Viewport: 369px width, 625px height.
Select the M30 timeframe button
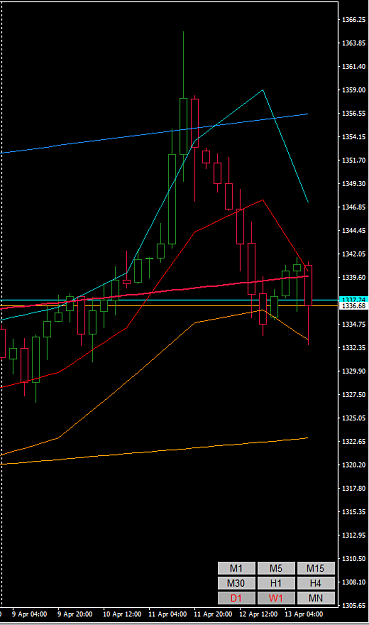[x=237, y=583]
